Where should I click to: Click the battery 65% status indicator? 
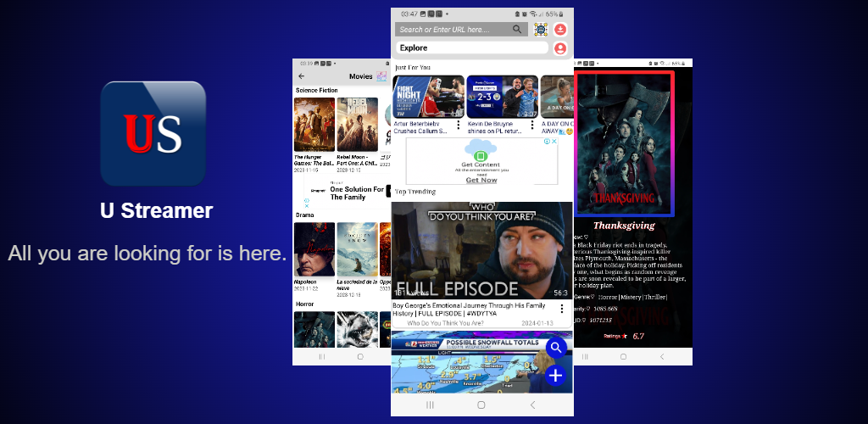tap(554, 14)
